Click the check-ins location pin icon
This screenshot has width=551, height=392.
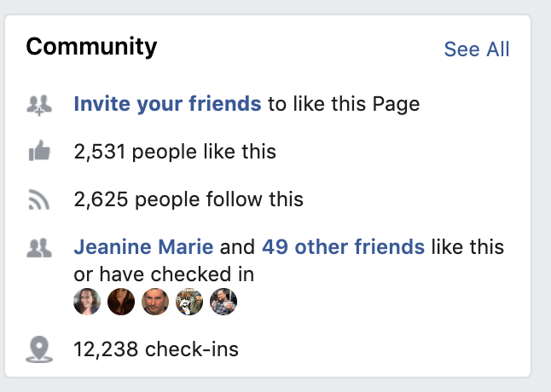[39, 349]
